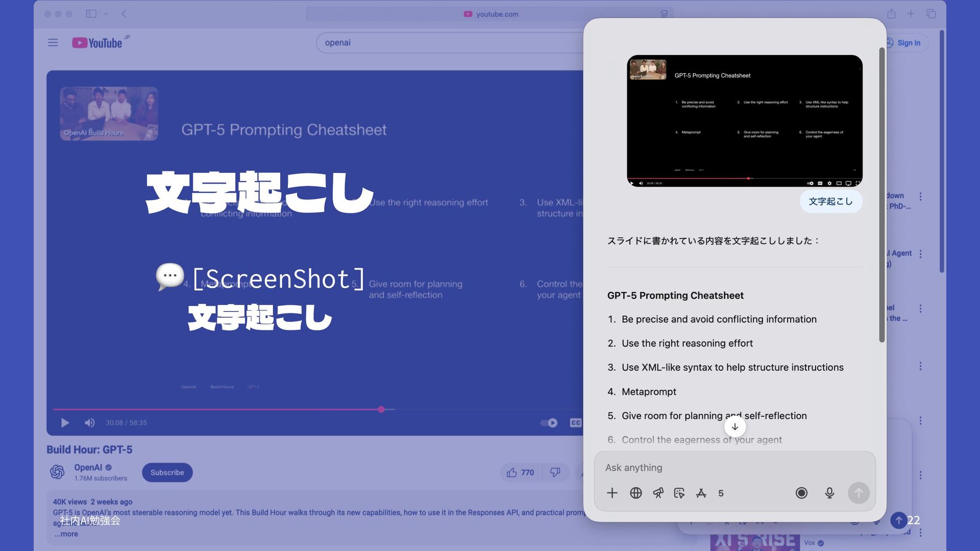980x551 pixels.
Task: Select the deep research telescope icon
Action: point(658,493)
